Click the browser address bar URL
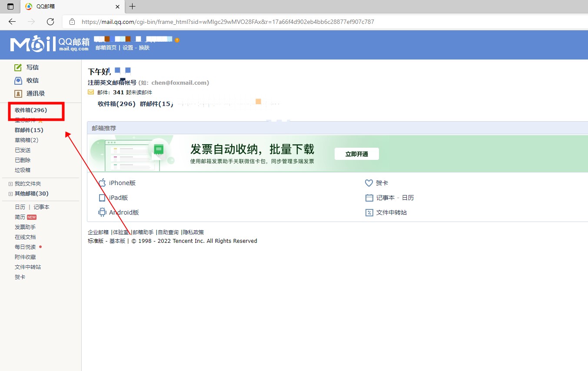 click(x=228, y=22)
